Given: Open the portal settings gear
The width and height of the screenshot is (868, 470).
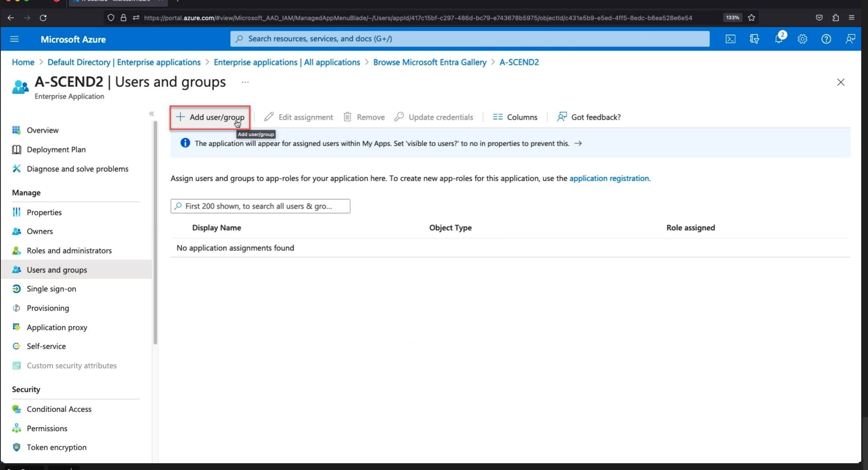Looking at the screenshot, I should click(802, 39).
